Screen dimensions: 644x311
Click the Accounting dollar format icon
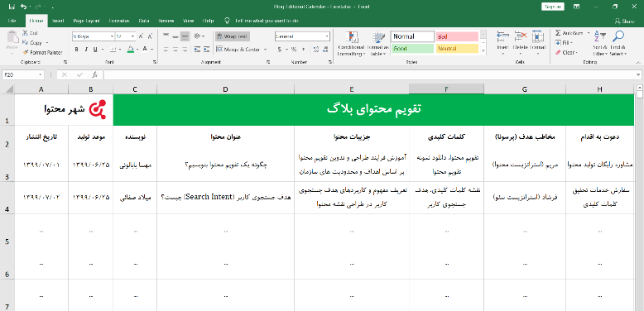pos(280,50)
